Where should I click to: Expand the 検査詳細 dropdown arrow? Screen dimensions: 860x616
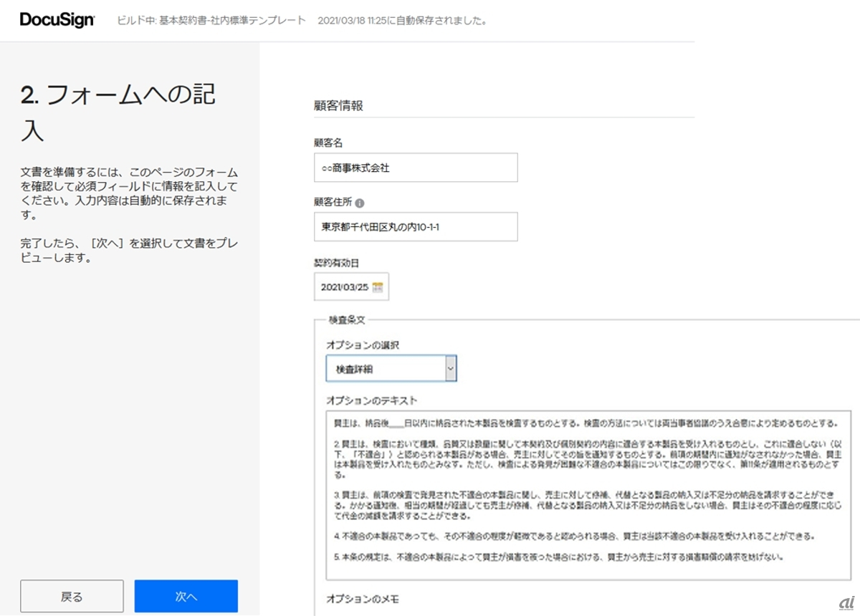point(450,369)
